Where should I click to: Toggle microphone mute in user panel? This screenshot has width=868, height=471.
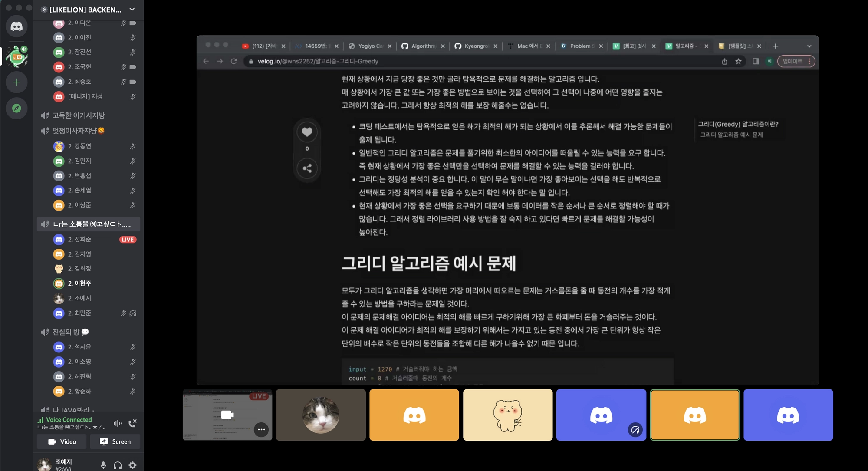coord(103,465)
